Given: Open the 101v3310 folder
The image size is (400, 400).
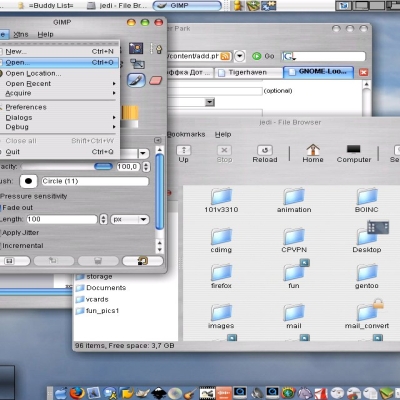Looking at the screenshot, I should pos(221,200).
